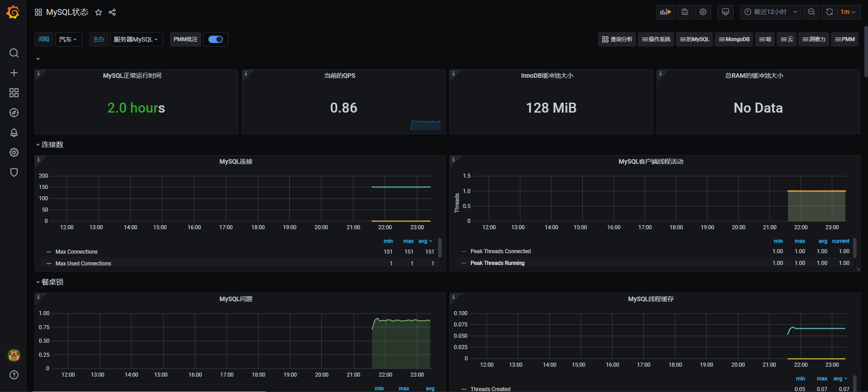Zoom out the time range
This screenshot has height=392, width=868.
pos(811,12)
